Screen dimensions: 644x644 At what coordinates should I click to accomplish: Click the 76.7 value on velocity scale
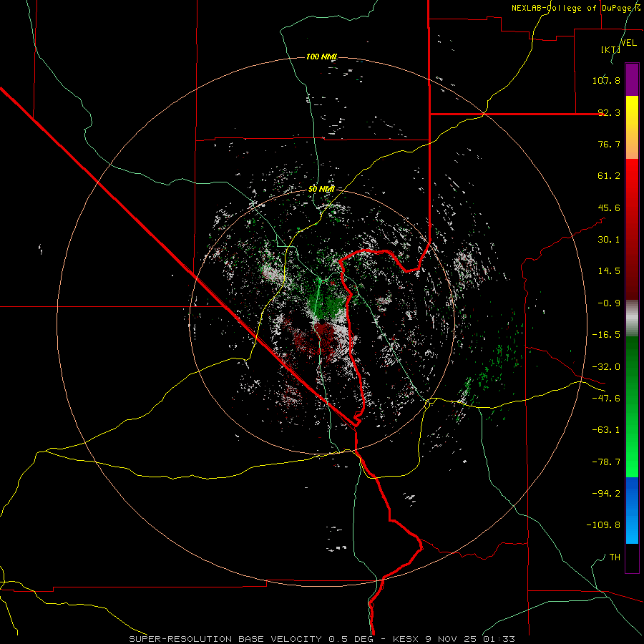(x=609, y=144)
